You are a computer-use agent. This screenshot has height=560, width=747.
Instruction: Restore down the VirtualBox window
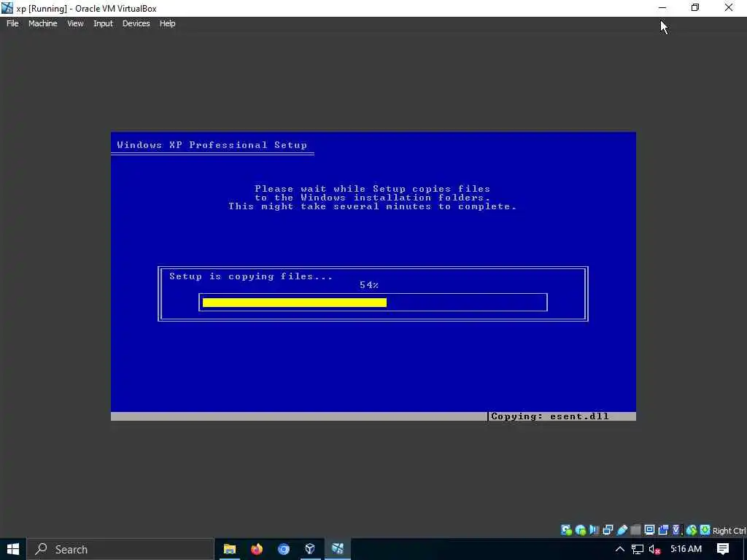pyautogui.click(x=695, y=8)
